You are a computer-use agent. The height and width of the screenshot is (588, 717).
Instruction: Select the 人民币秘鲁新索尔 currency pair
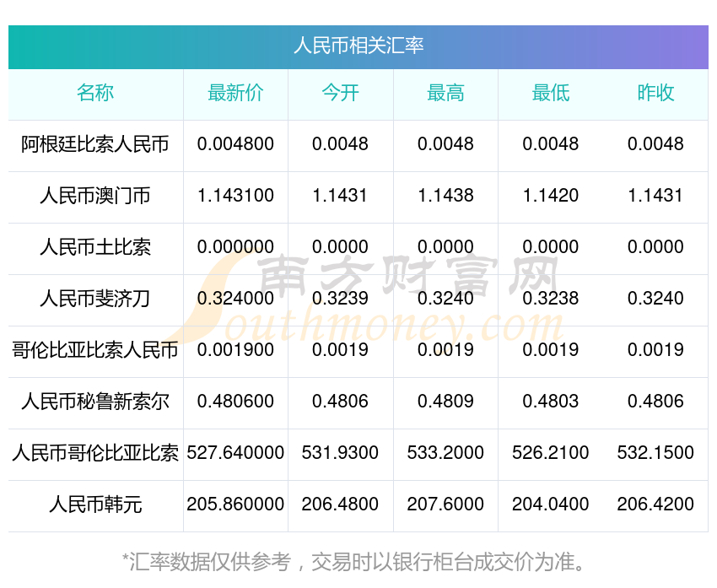(x=95, y=402)
